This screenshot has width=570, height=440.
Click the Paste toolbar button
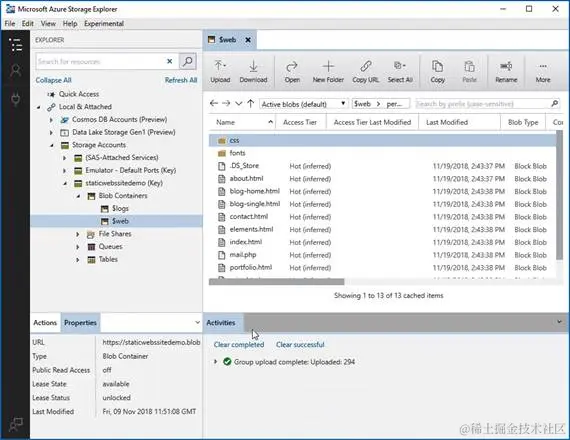coord(469,72)
